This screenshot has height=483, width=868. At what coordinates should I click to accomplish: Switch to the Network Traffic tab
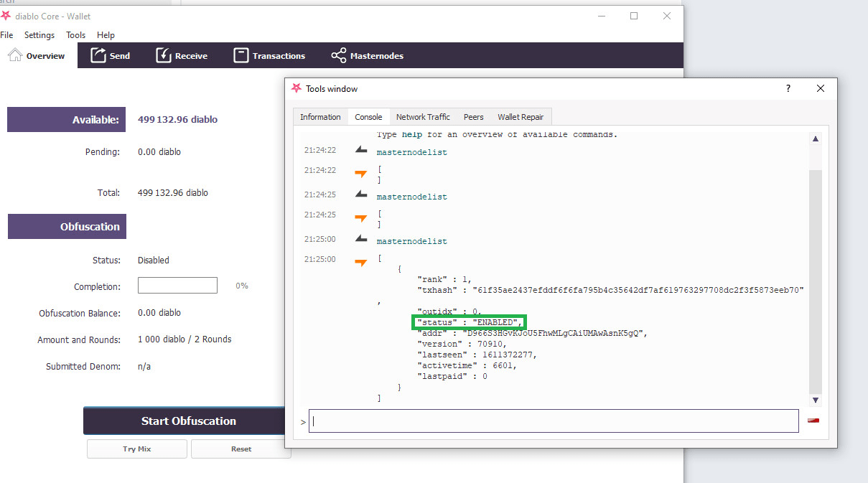pos(423,117)
